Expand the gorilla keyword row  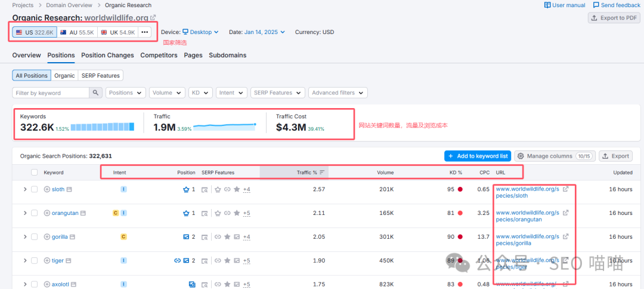[x=24, y=237]
